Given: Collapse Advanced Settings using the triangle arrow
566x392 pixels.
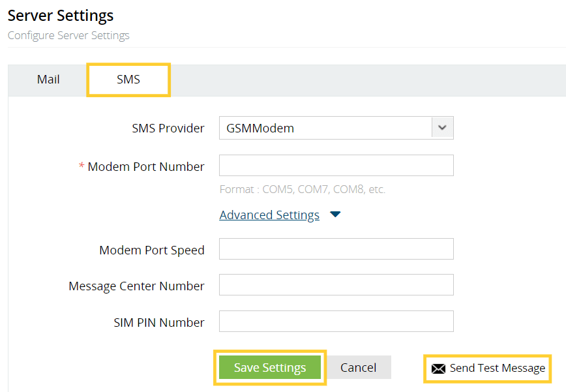Looking at the screenshot, I should click(x=335, y=215).
